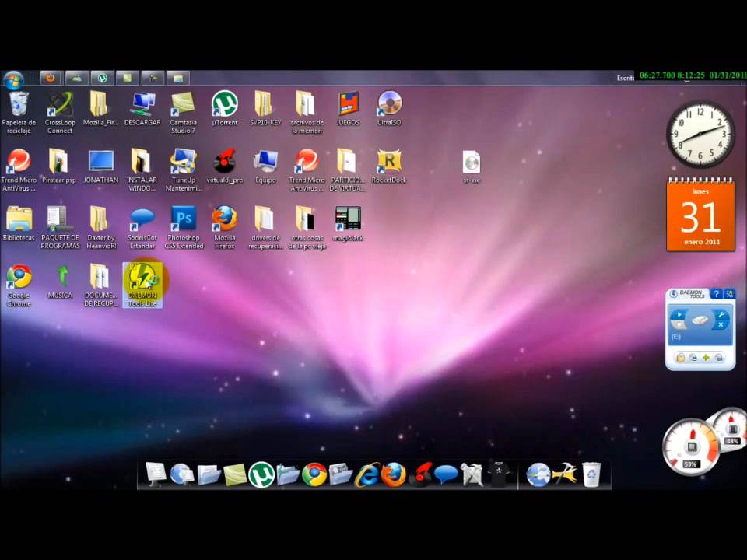Open the otras cosas de la pc vieja folder

tap(307, 228)
